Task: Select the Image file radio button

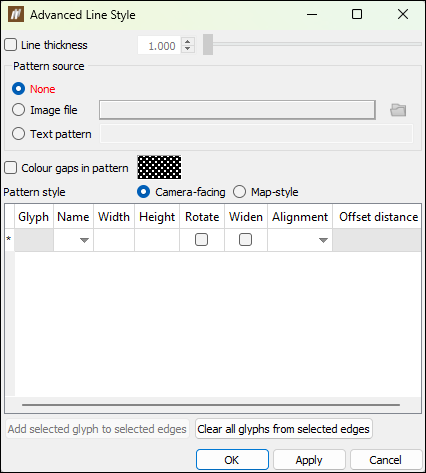Action: (18, 110)
